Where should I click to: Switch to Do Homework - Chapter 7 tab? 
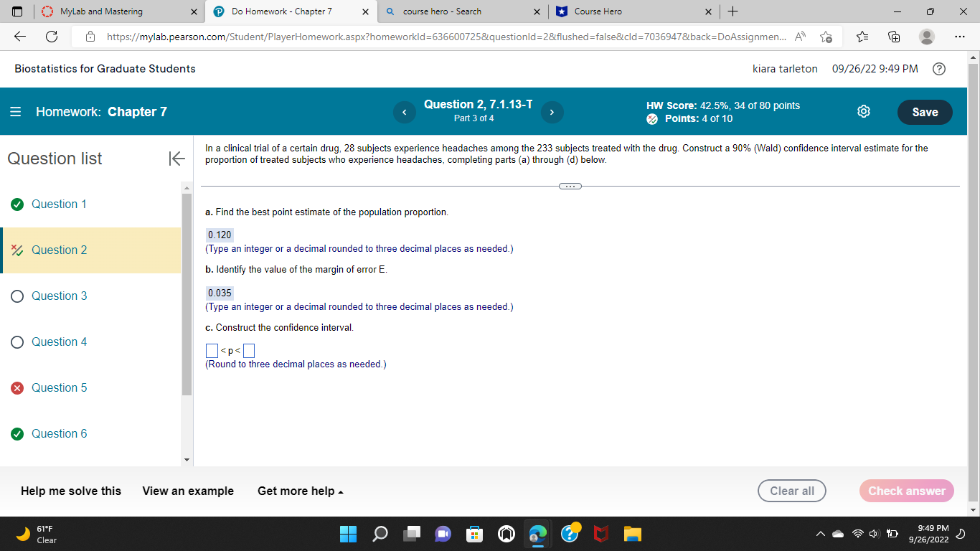pyautogui.click(x=291, y=11)
